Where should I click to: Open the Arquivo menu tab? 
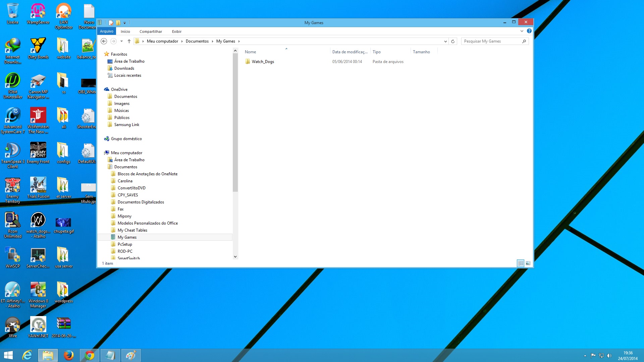point(107,31)
